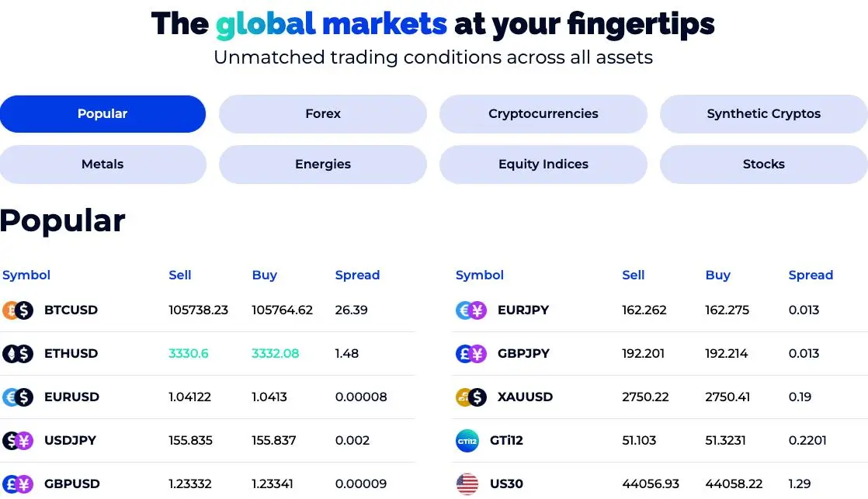Screen dimensions: 868x499
Task: Click the GBPUSD currency pair icon
Action: pos(18,484)
